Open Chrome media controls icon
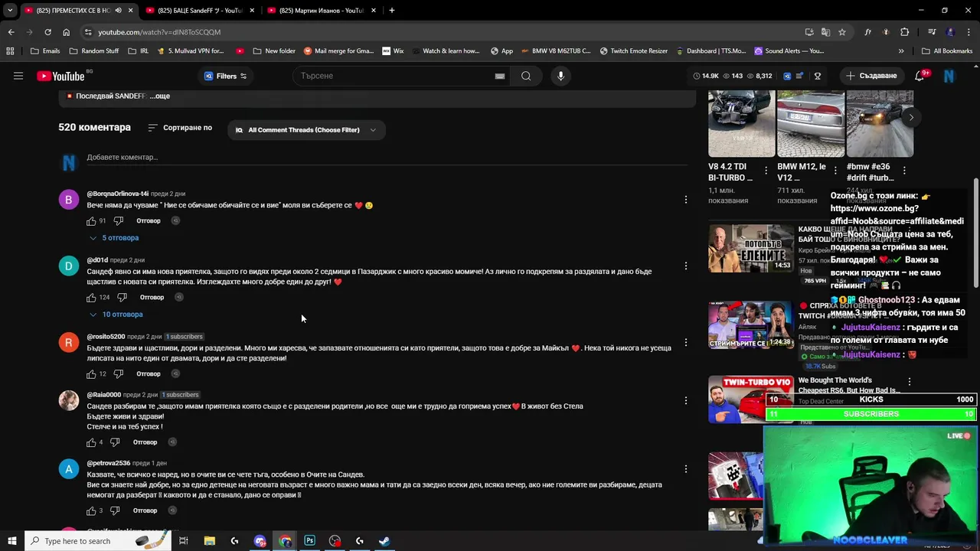This screenshot has width=980, height=551. 932,32
